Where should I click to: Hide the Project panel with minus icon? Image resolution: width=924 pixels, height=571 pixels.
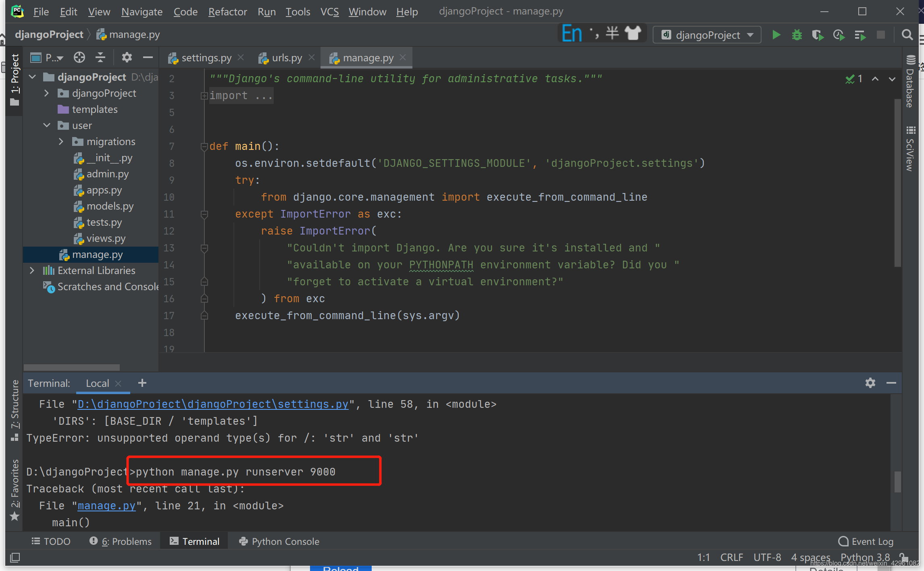coord(148,58)
